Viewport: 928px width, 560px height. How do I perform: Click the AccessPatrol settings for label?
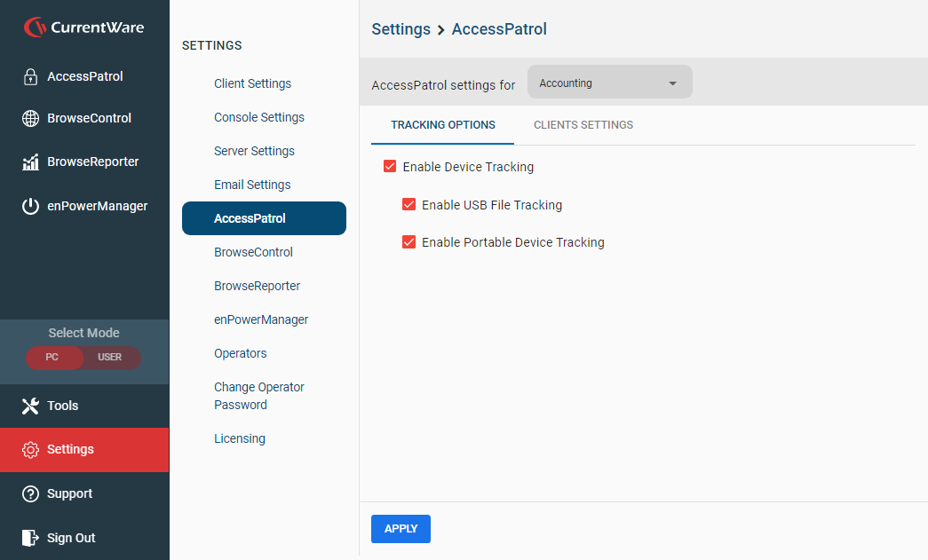coord(443,85)
